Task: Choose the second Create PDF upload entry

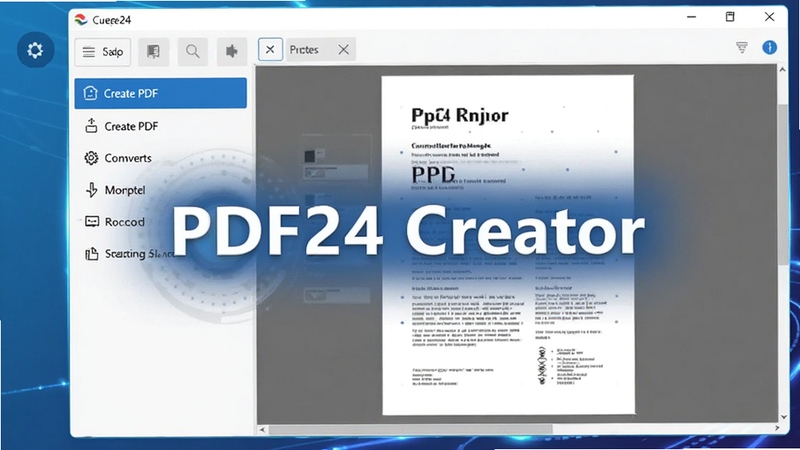Action: [161, 126]
